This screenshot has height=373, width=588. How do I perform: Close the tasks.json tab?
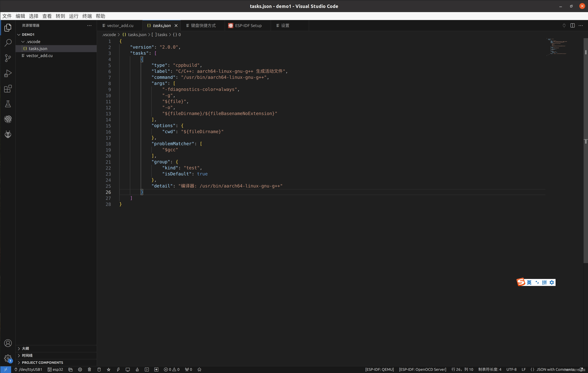[x=176, y=25]
